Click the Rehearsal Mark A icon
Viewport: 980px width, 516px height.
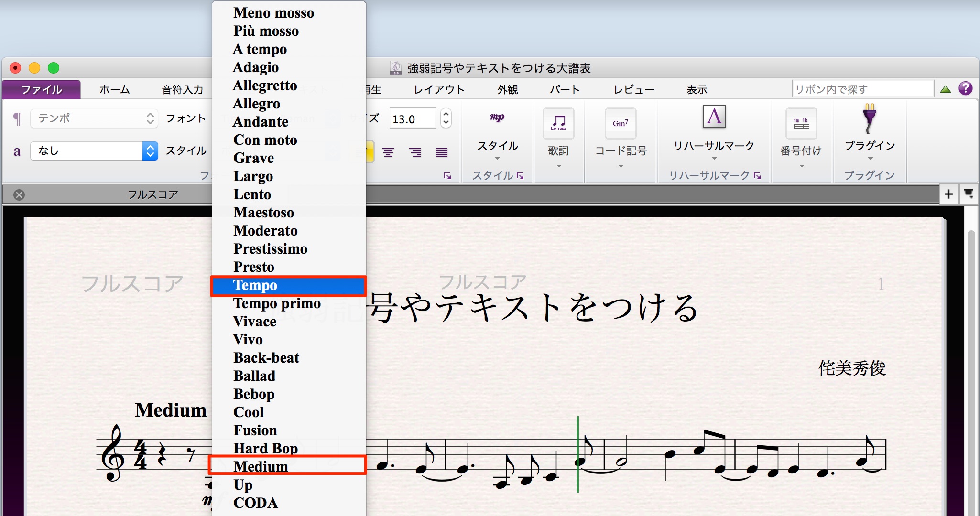pos(714,117)
